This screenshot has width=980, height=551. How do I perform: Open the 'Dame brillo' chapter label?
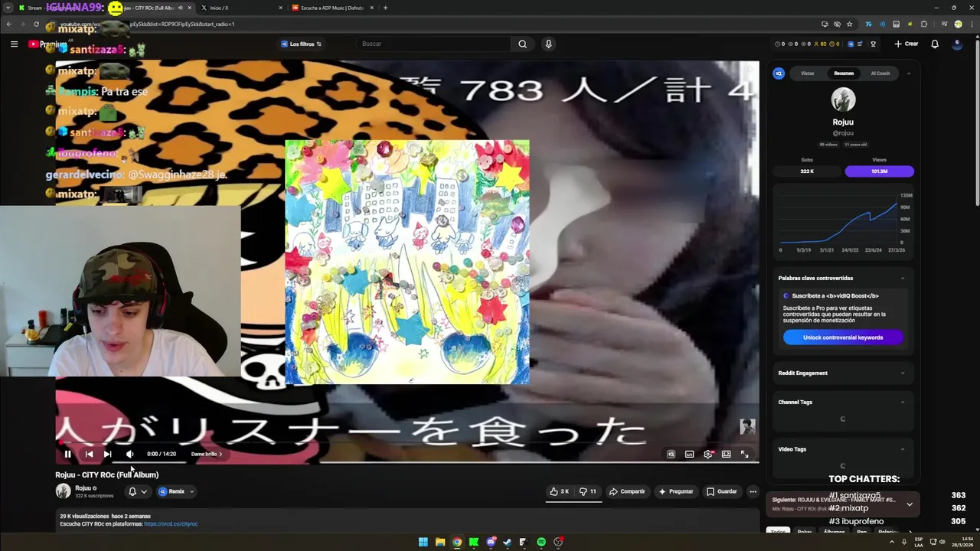206,454
